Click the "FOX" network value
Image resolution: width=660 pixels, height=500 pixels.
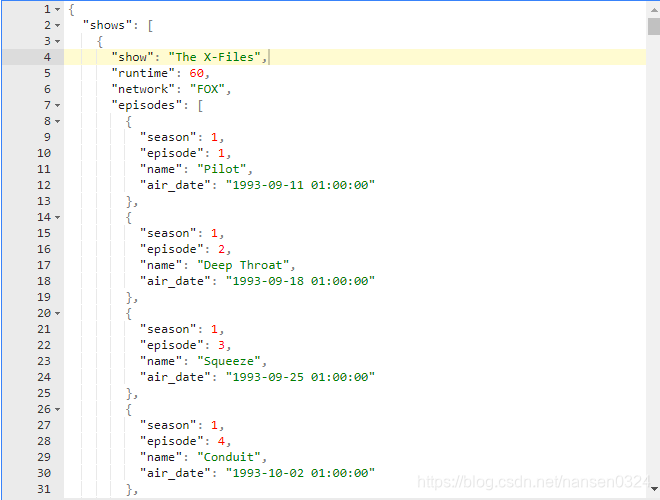point(208,89)
